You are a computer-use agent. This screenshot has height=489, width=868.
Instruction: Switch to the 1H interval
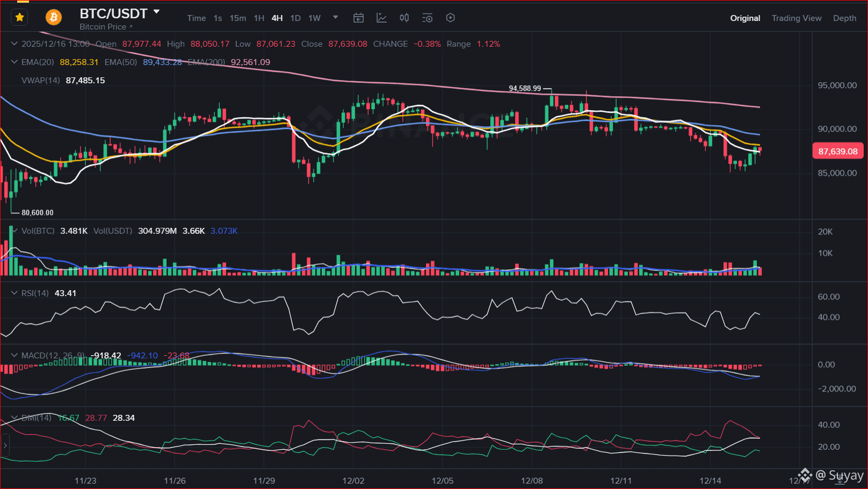pos(259,18)
